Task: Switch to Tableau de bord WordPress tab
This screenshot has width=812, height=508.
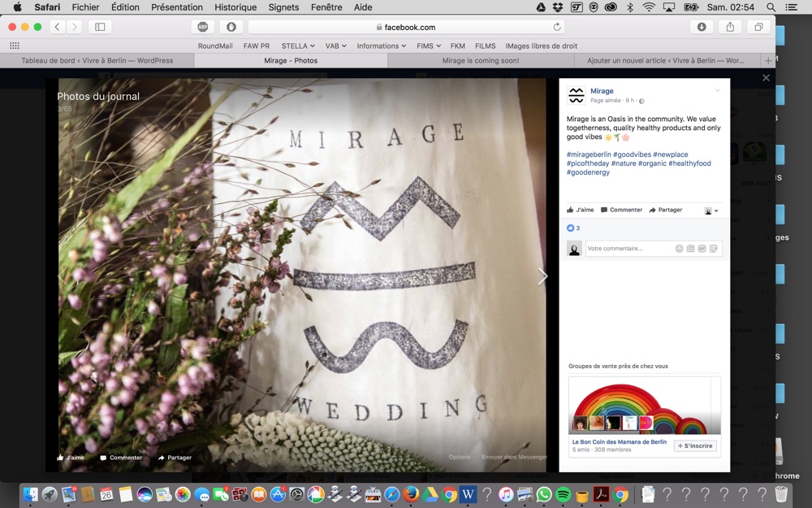Action: (x=97, y=61)
